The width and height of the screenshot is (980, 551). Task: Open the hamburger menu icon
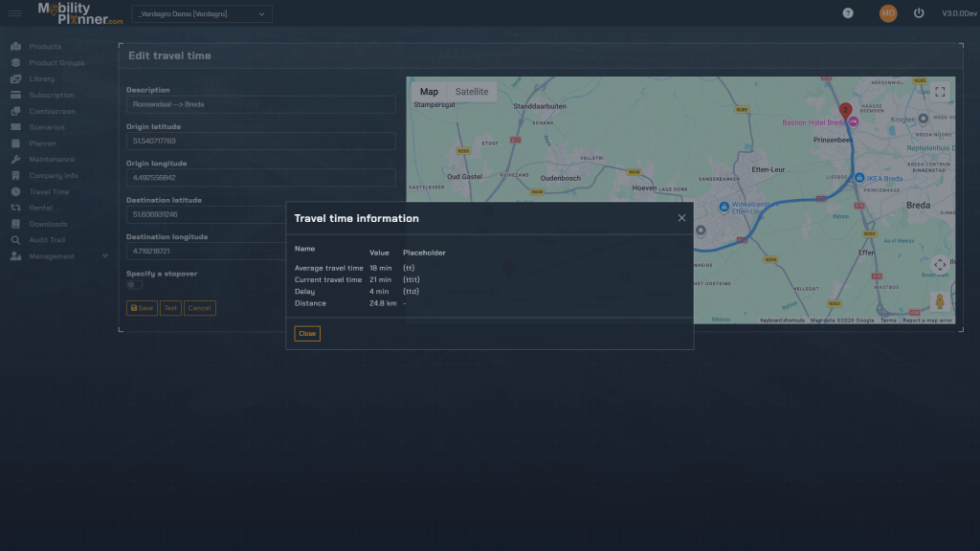(x=14, y=13)
